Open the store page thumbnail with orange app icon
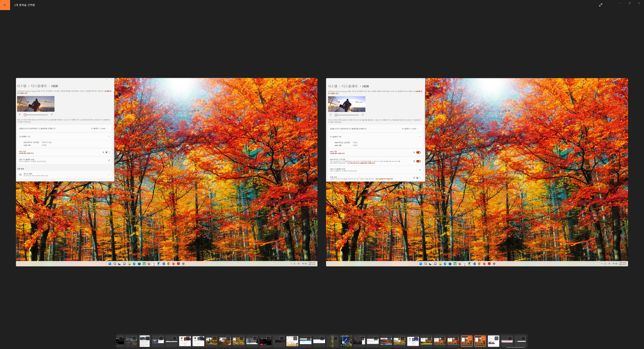Viewport: 644px width, 349px height. tap(185, 341)
